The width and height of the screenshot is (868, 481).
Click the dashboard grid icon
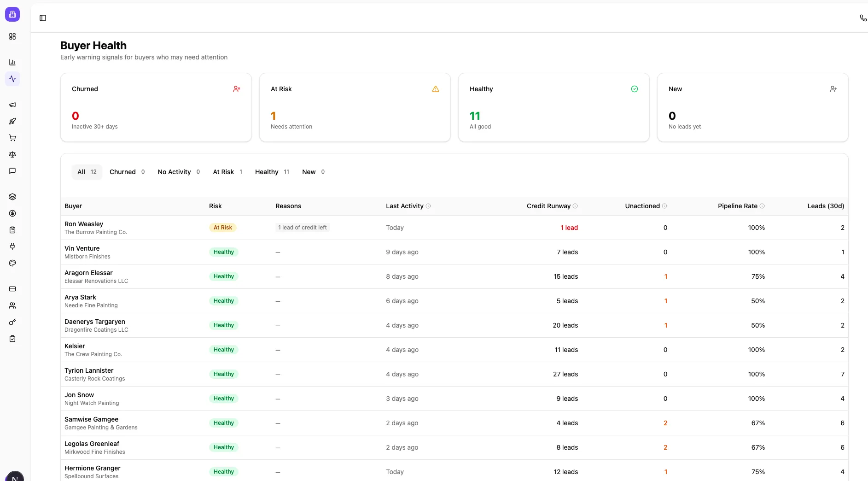coord(12,37)
